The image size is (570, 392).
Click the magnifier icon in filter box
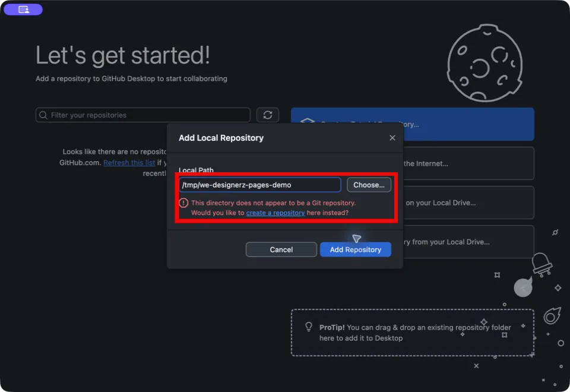click(43, 115)
